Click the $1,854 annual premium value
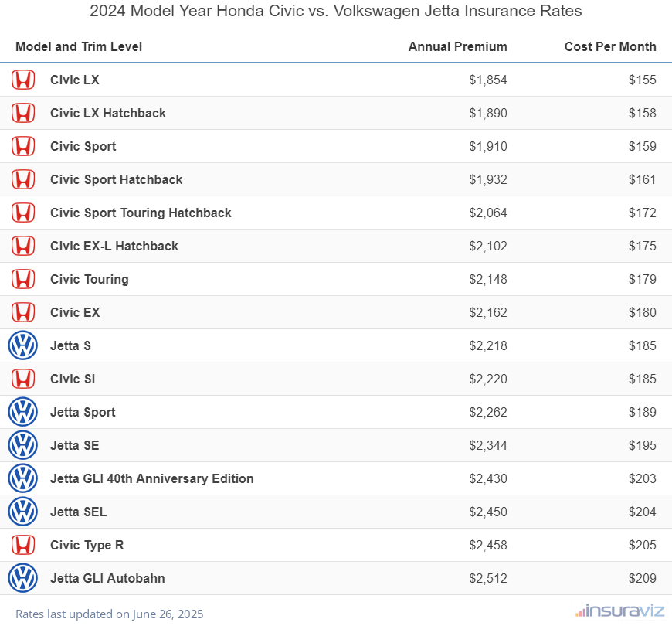 point(488,80)
